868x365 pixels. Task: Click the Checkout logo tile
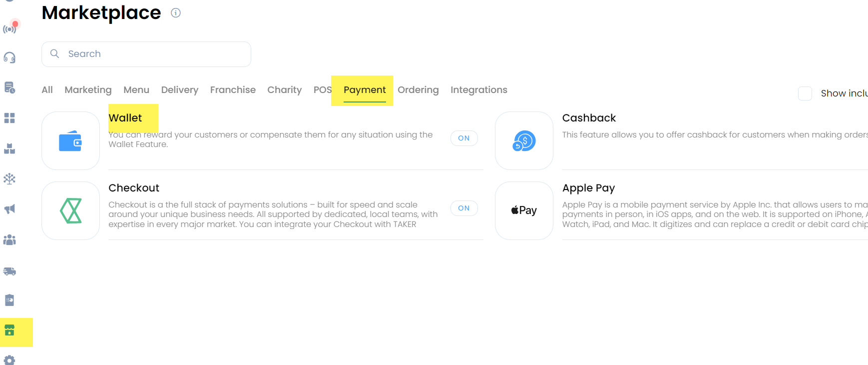[70, 210]
